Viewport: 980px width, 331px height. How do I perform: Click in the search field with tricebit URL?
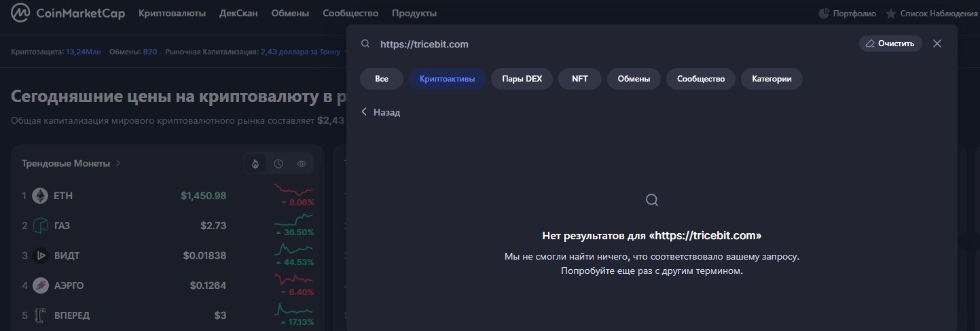(x=611, y=43)
